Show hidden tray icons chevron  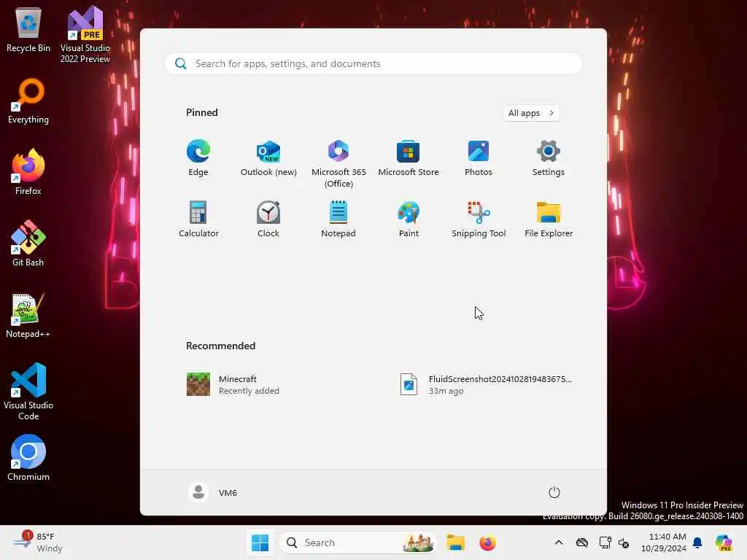(558, 542)
